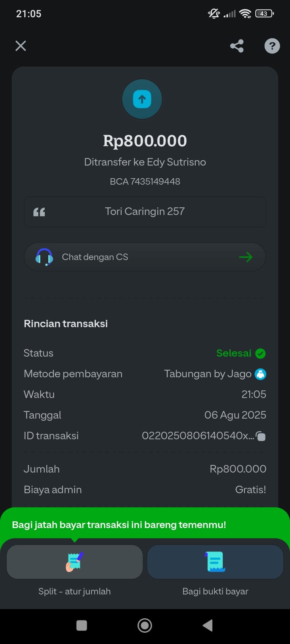Tap the quotation mark note icon
The height and width of the screenshot is (644, 290).
click(39, 212)
